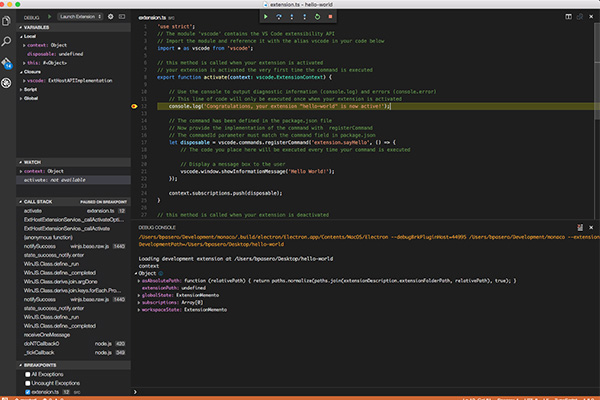The image size is (600, 400).
Task: Enable the All Exceptions breakpoint checkbox
Action: coord(29,373)
